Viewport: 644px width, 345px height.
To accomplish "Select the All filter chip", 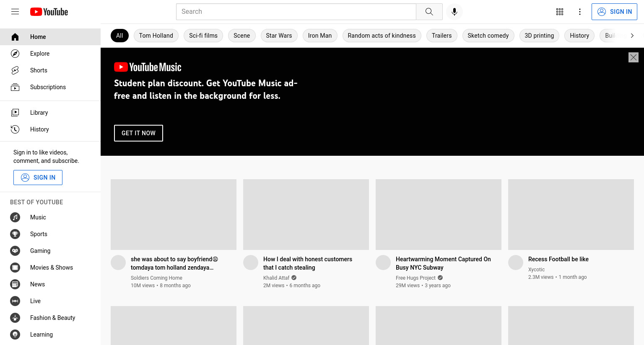I will pyautogui.click(x=119, y=36).
